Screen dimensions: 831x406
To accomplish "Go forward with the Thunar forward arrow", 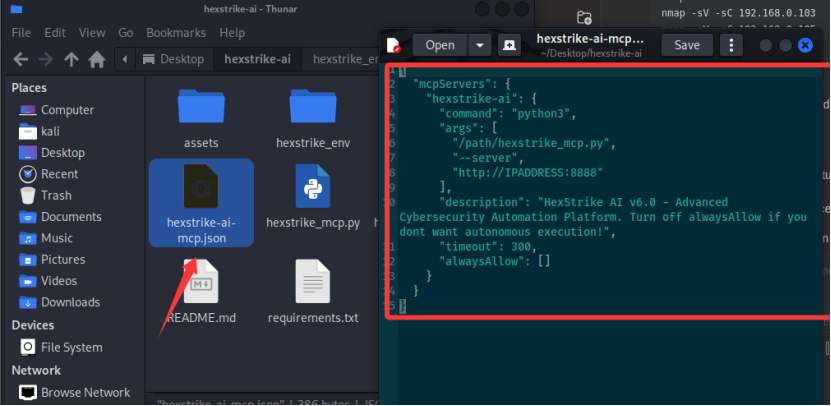I will (46, 59).
